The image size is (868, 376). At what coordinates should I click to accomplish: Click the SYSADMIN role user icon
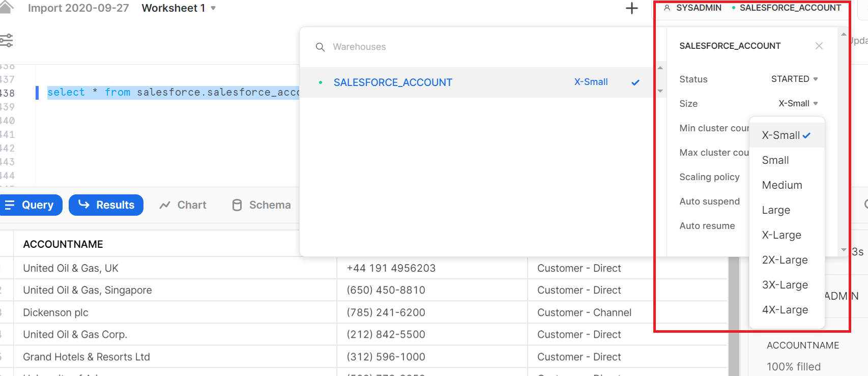pos(667,8)
